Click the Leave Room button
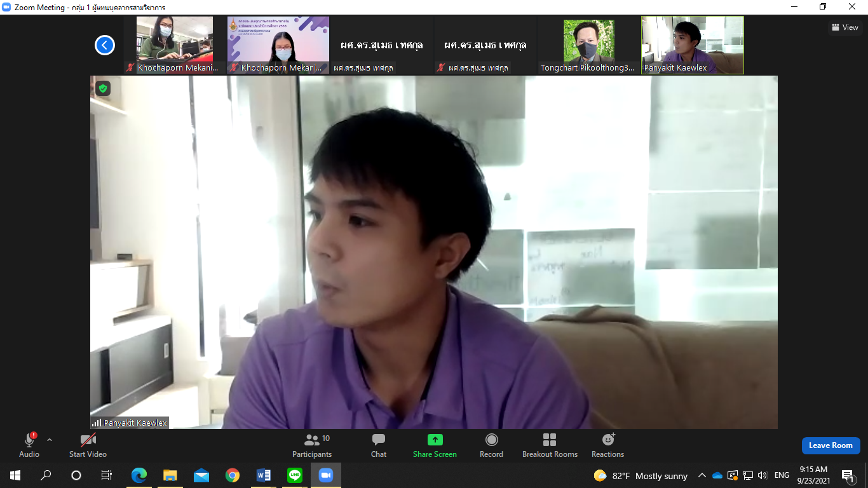Screen dimensions: 868x488 831,445
